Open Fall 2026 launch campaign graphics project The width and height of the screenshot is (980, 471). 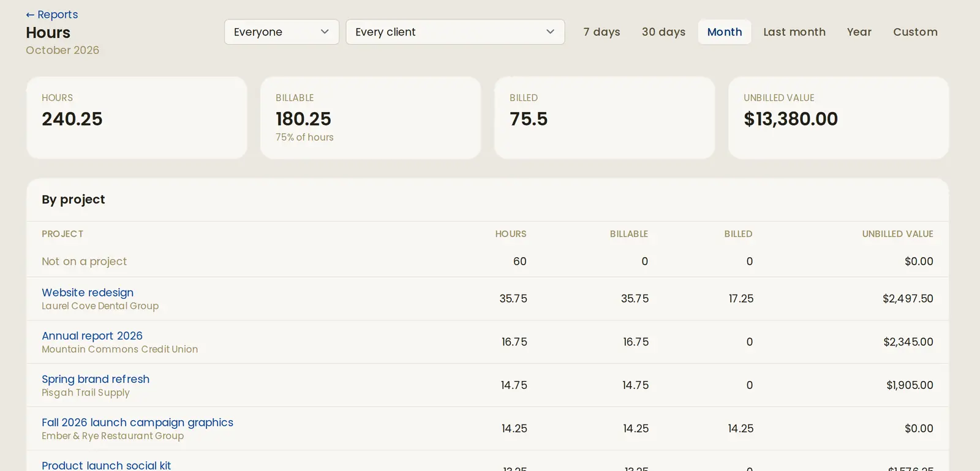click(137, 423)
